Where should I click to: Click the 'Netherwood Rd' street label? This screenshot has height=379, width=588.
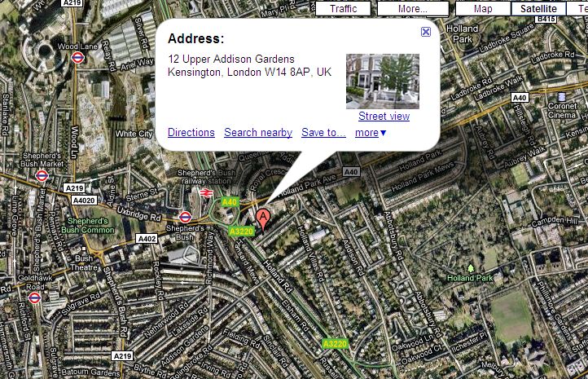(x=166, y=320)
